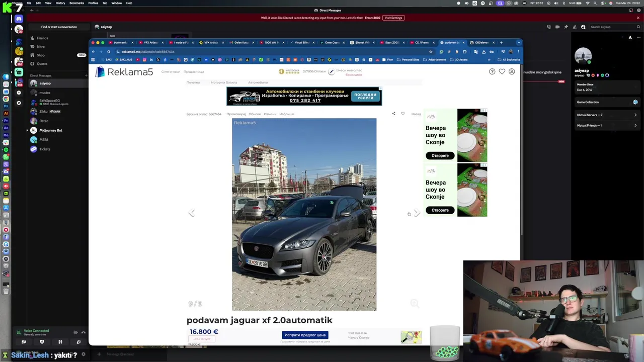
Task: Open Personal Sites bookmark folder
Action: (x=408, y=60)
